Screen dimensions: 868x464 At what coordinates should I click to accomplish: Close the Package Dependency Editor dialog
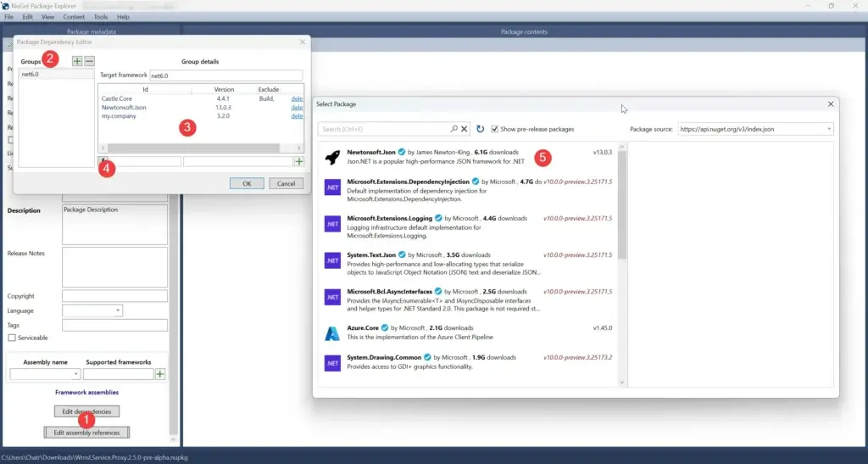tap(303, 42)
